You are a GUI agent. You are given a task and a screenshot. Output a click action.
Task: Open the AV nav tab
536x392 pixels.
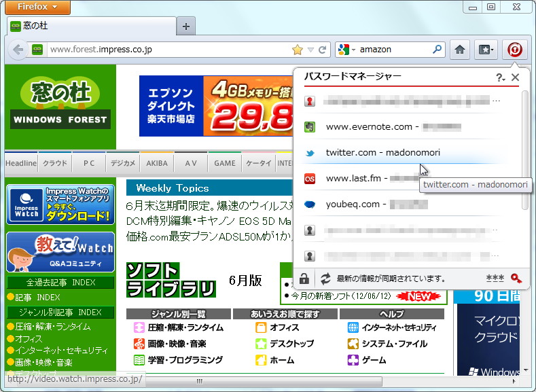191,163
